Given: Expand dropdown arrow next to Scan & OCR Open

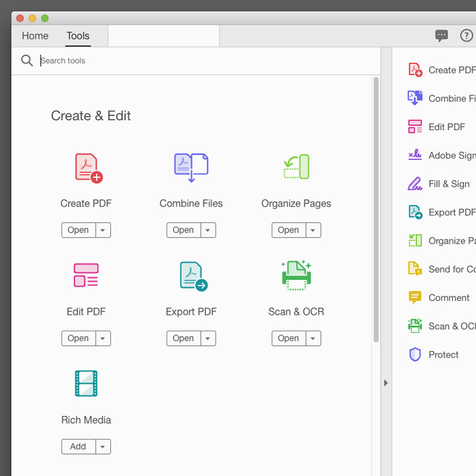Looking at the screenshot, I should point(313,338).
